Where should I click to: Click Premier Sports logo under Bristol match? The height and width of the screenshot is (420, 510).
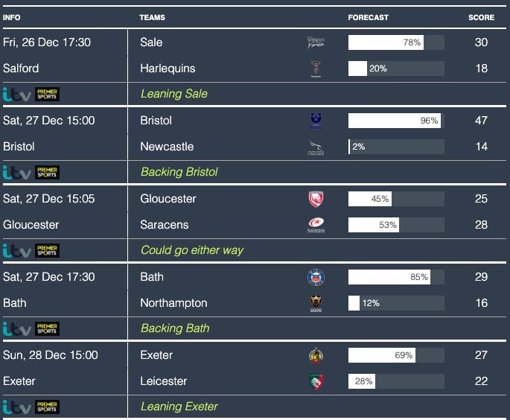pyautogui.click(x=48, y=172)
